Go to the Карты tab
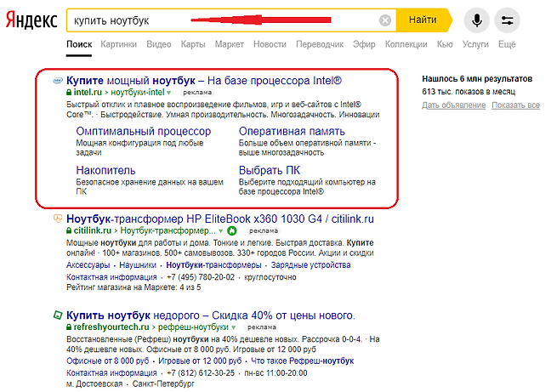This screenshot has width=551, height=392. [x=193, y=44]
